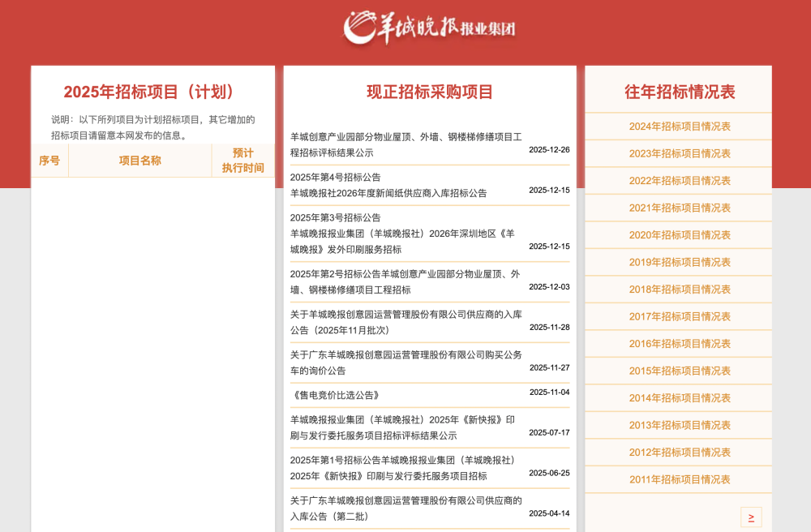The image size is (811, 532).
Task: Open 羊城创意产业园部分物业屋顶 评标结果公示 announcement
Action: (x=404, y=144)
